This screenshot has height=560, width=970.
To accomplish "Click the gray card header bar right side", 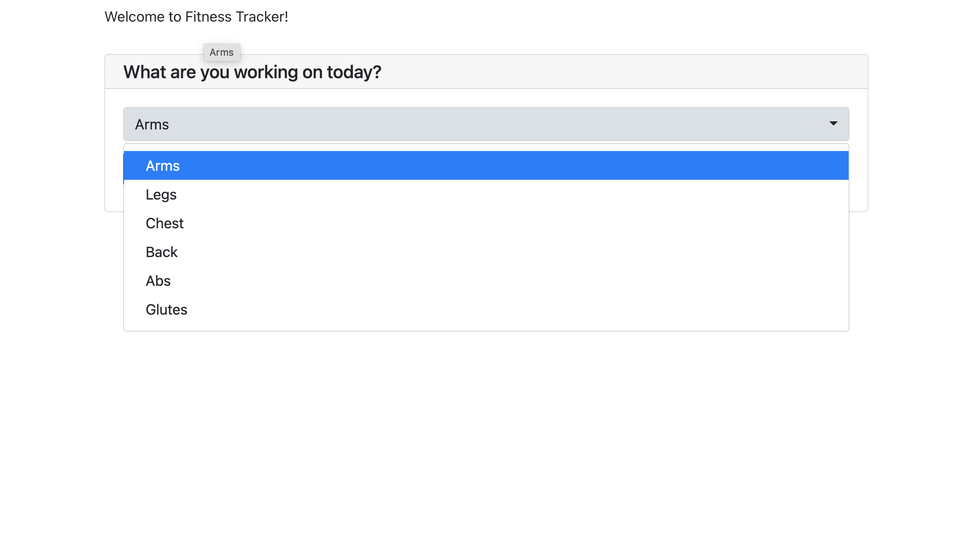I will coord(674,72).
